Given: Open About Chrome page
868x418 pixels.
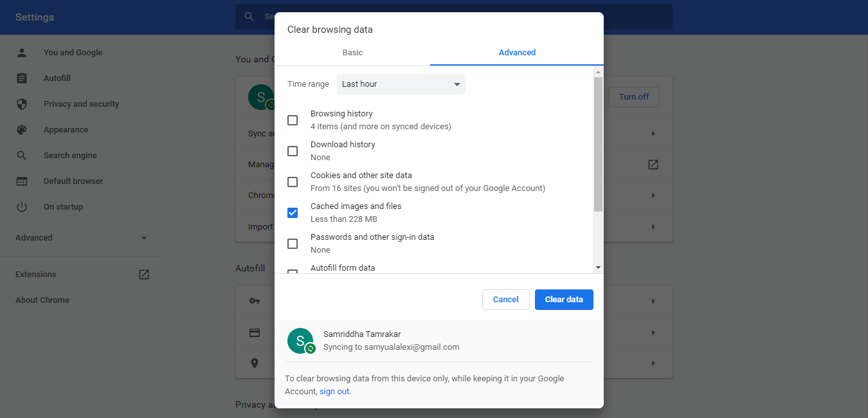Looking at the screenshot, I should pos(42,300).
